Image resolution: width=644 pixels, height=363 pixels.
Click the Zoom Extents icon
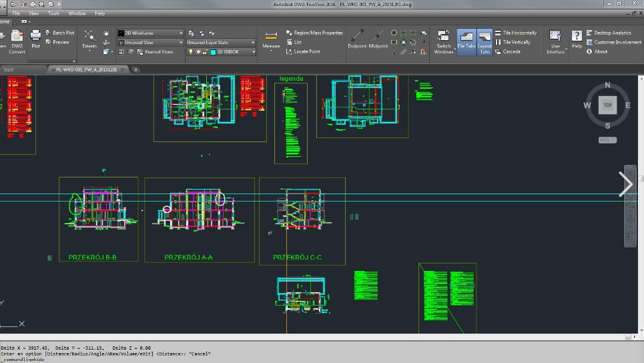[89, 36]
